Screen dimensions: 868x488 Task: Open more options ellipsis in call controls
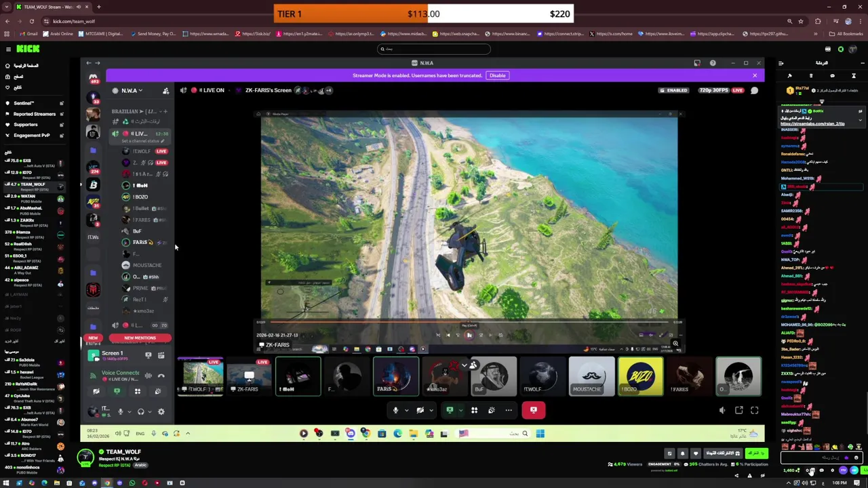tap(509, 410)
